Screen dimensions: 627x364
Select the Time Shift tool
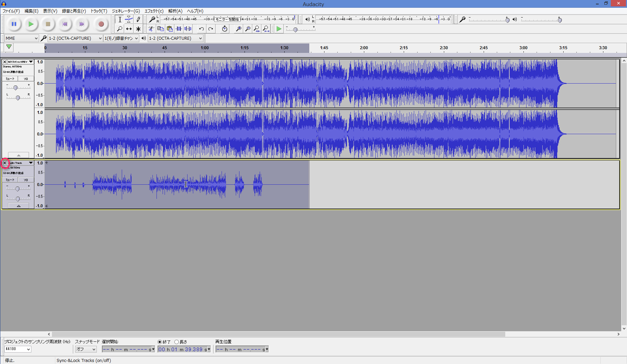[129, 29]
